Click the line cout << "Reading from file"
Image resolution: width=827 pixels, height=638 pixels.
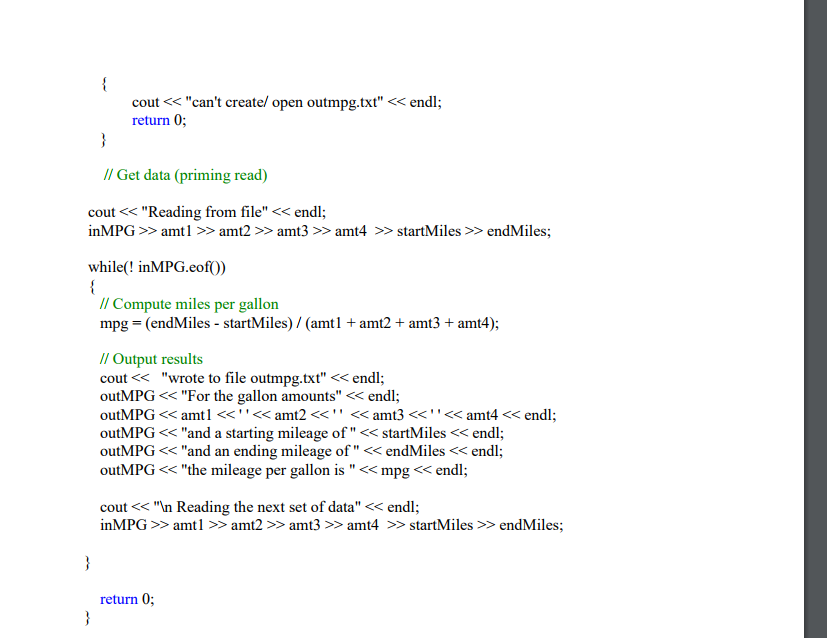[x=207, y=212]
